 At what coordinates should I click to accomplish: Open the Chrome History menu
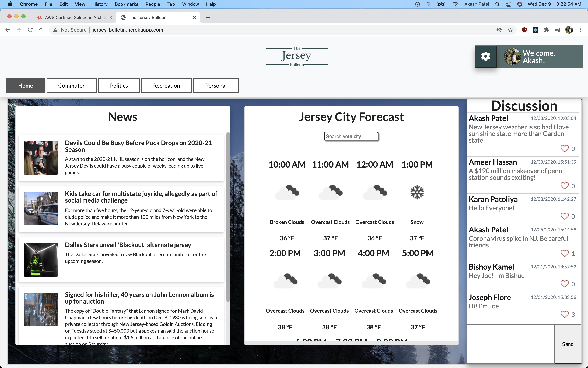pyautogui.click(x=100, y=4)
